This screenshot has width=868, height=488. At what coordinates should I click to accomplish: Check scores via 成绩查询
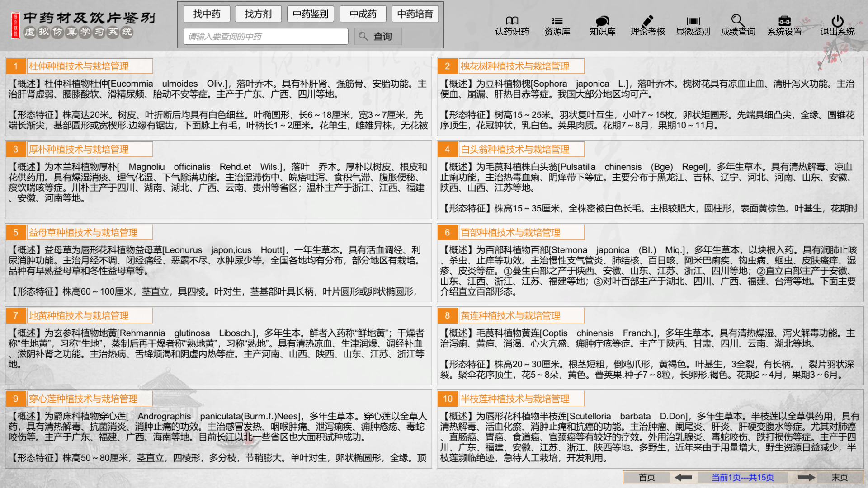pyautogui.click(x=738, y=25)
